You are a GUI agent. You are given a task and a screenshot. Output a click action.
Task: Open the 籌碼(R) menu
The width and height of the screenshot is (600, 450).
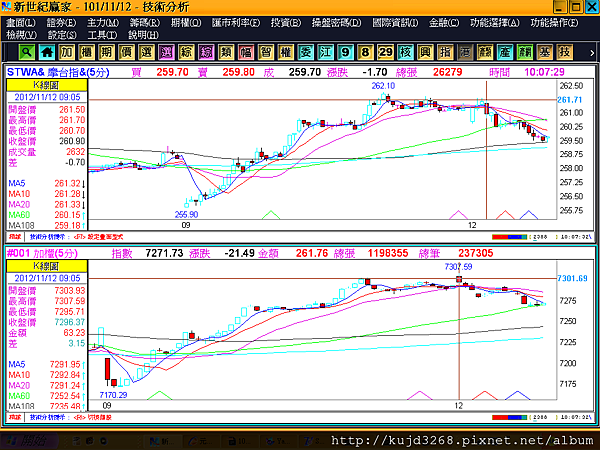click(x=145, y=23)
